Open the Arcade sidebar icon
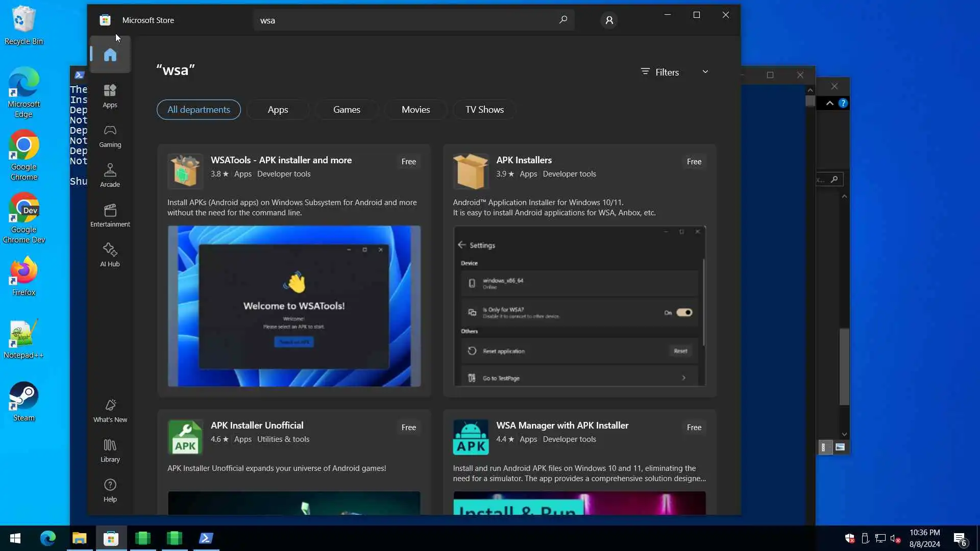The height and width of the screenshot is (551, 980). [110, 175]
